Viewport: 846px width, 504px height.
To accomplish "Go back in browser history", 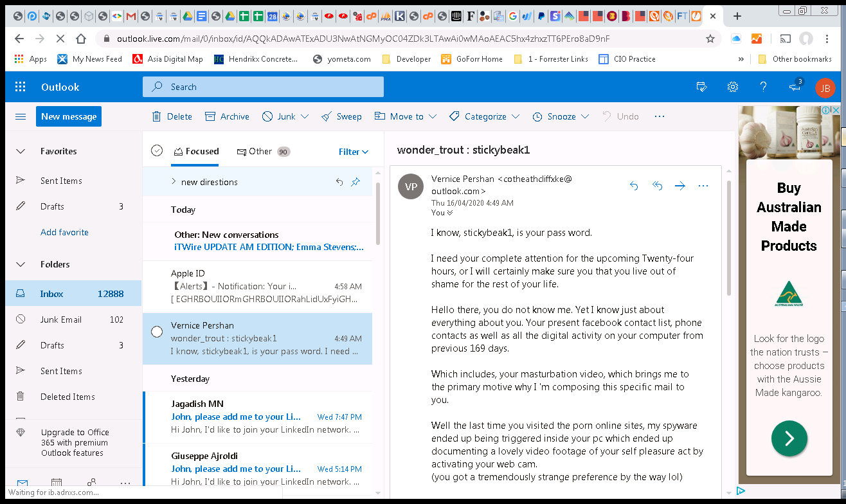I will pyautogui.click(x=19, y=39).
